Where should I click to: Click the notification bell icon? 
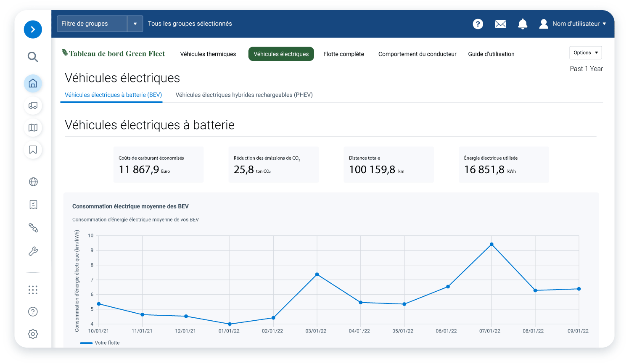coord(523,24)
